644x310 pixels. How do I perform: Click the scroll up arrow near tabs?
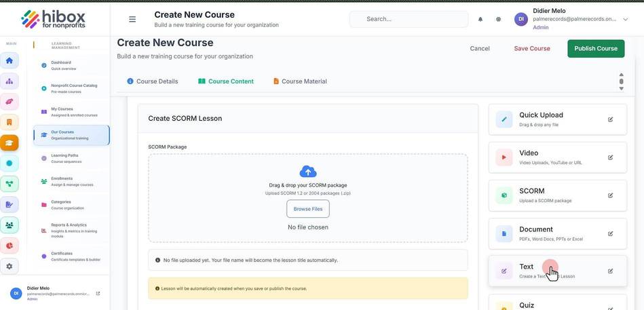click(621, 75)
